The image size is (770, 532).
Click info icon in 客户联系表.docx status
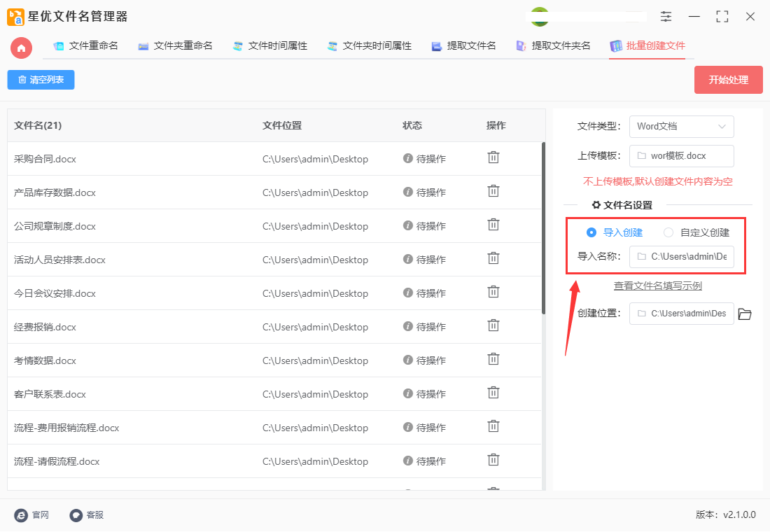(x=407, y=393)
